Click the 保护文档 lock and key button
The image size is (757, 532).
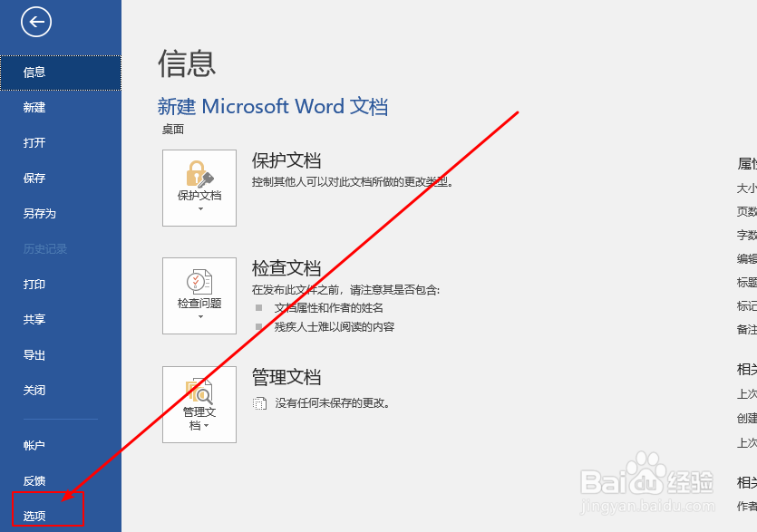pyautogui.click(x=199, y=188)
